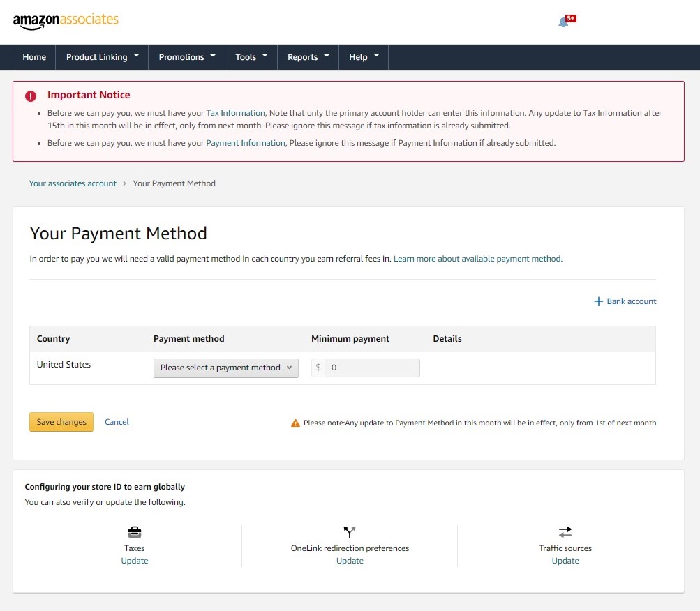This screenshot has height=611, width=700.
Task: Click the Important Notice title text
Action: 89,95
